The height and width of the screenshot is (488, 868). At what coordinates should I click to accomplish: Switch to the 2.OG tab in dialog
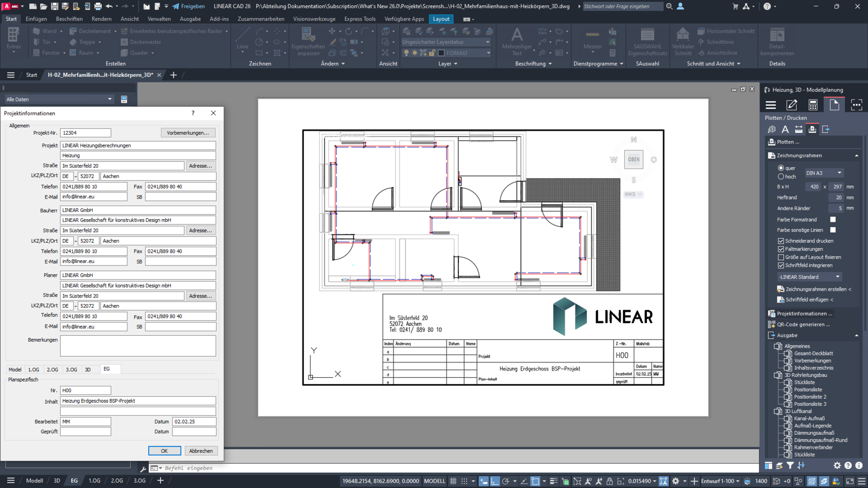[52, 369]
